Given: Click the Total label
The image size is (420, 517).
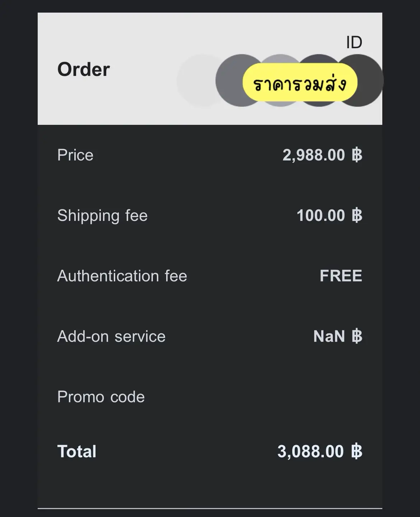Looking at the screenshot, I should 77,452.
